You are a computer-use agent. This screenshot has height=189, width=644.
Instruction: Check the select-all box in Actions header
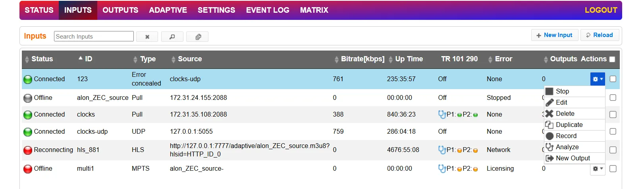[612, 59]
